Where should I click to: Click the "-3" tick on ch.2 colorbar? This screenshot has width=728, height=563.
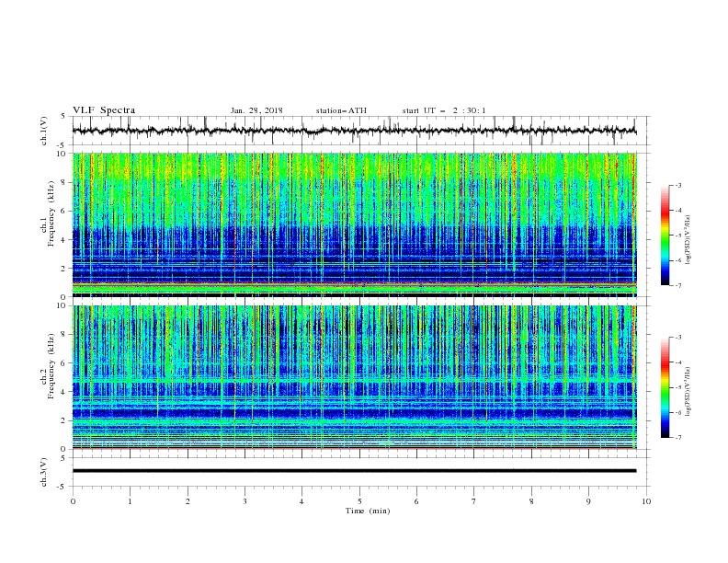[x=677, y=338]
